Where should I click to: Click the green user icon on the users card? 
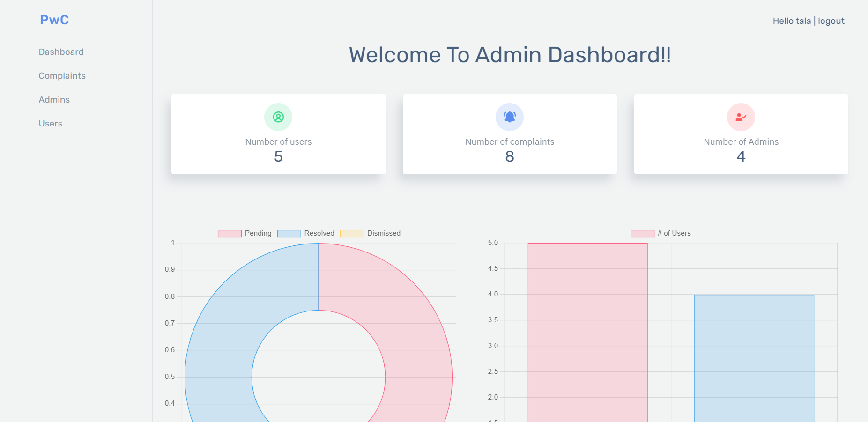pos(278,117)
